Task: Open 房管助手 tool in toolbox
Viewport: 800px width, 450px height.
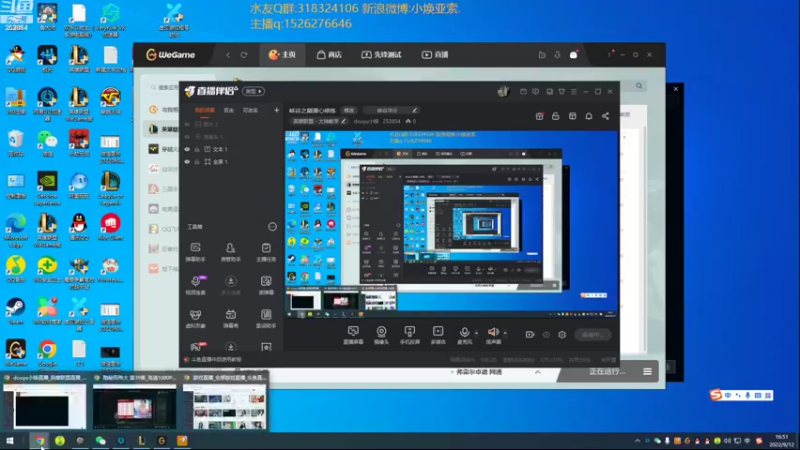Action: 231,252
